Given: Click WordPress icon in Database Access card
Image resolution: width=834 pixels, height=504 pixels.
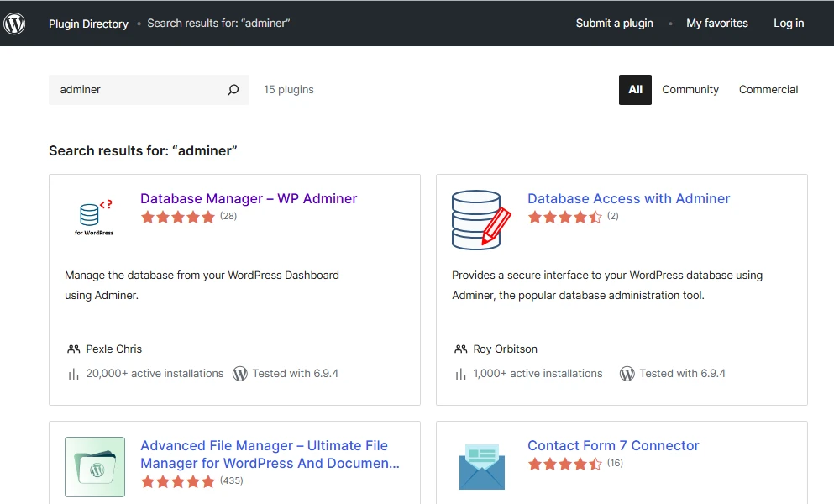Looking at the screenshot, I should click(x=627, y=374).
